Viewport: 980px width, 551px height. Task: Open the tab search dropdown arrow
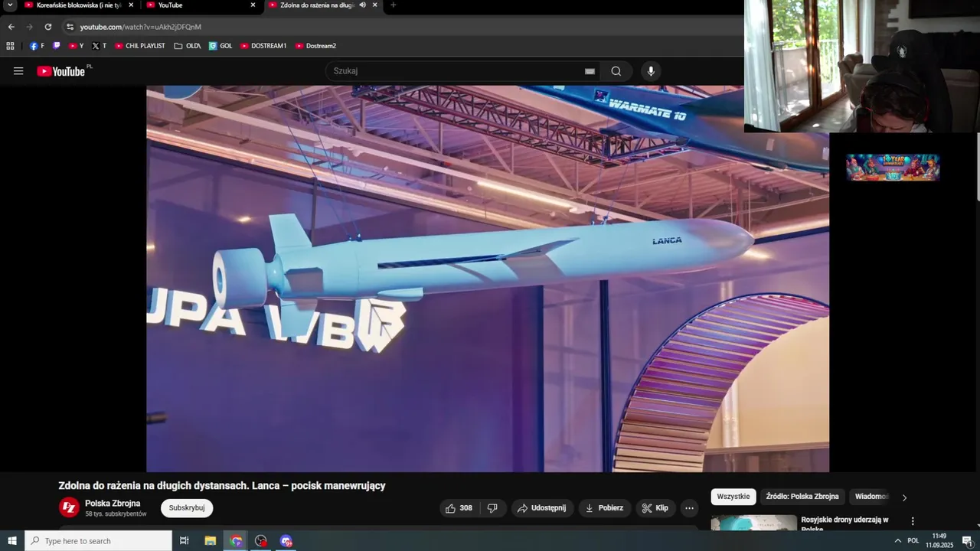coord(10,5)
